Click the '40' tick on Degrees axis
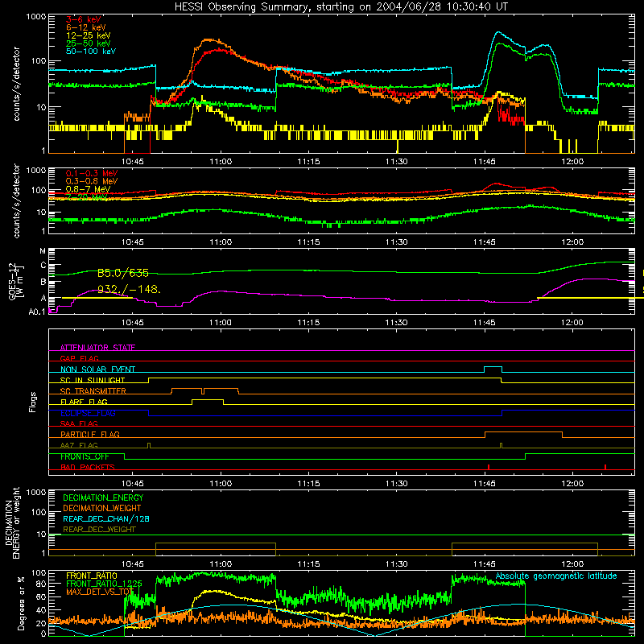Screen dimensions: 644x644 tap(41, 610)
